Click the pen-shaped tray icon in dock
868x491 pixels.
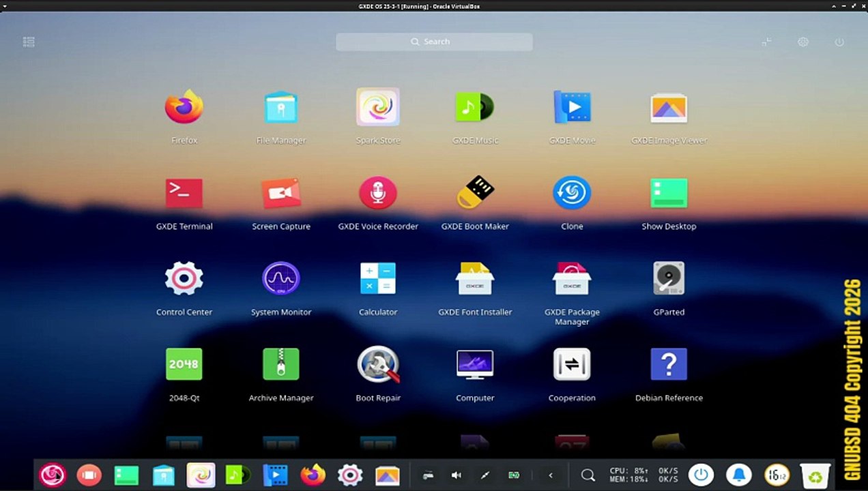[485, 475]
